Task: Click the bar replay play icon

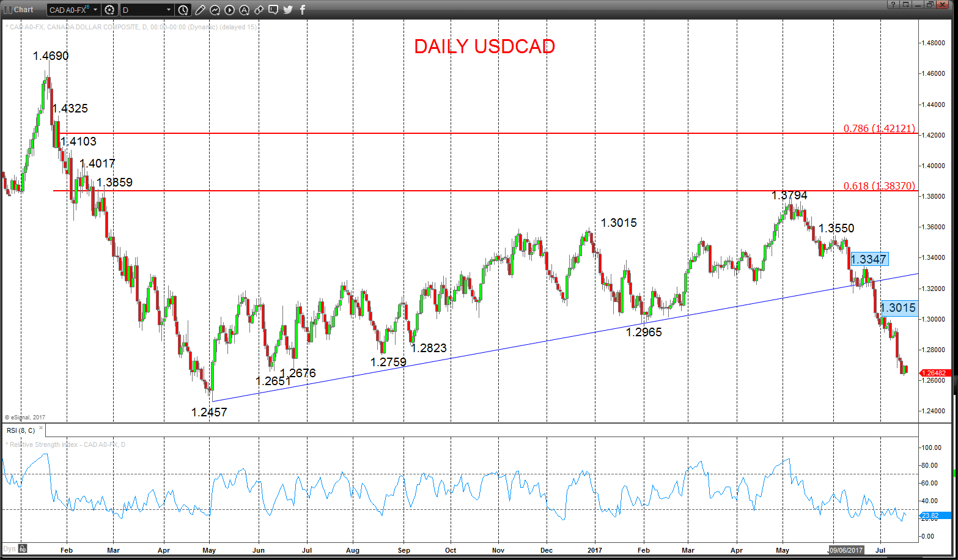Action: [229, 10]
